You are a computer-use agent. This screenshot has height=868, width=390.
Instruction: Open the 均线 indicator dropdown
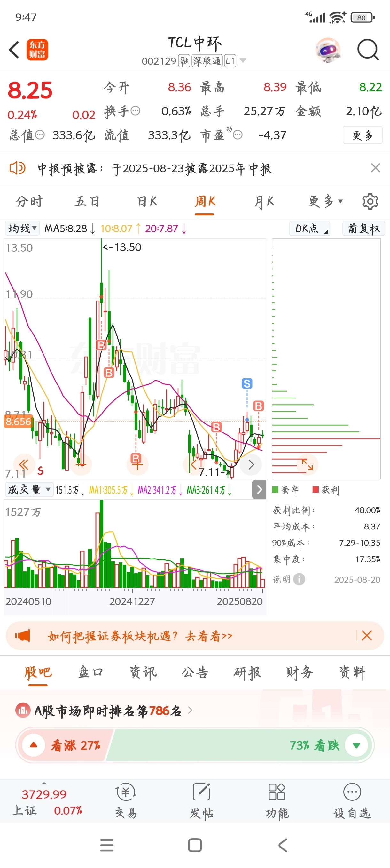pos(22,229)
